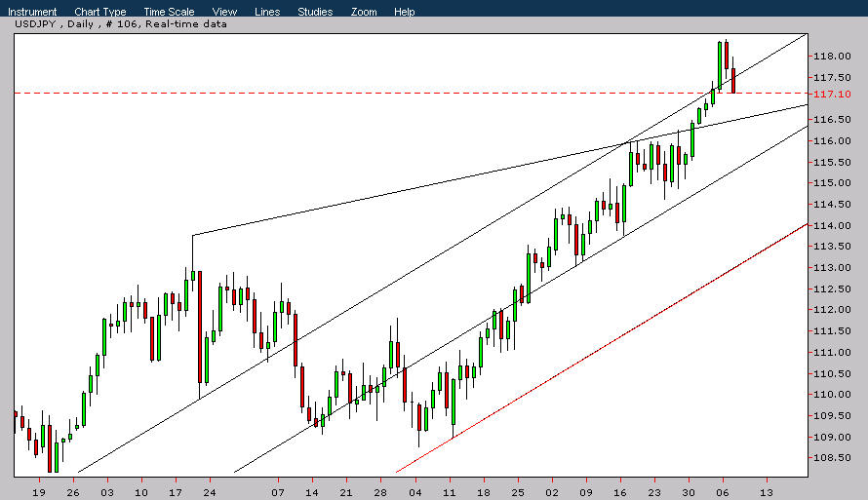Click the red 117.10 price label
Image resolution: width=868 pixels, height=500 pixels.
coord(832,94)
